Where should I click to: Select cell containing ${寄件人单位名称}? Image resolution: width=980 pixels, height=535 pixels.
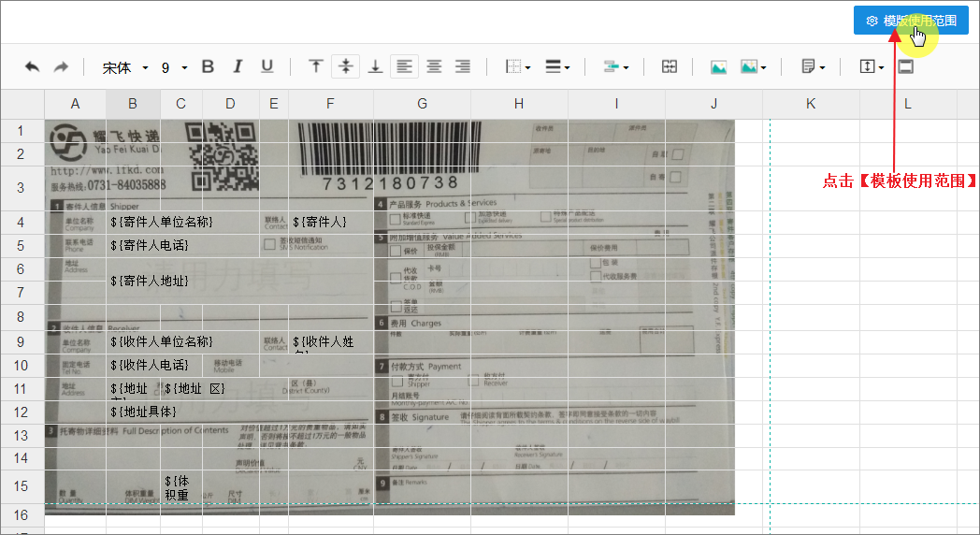182,223
